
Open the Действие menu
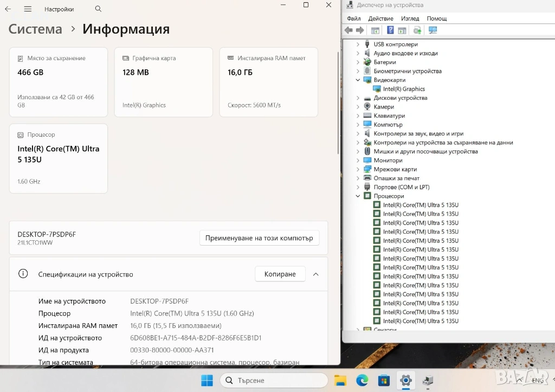pos(380,18)
